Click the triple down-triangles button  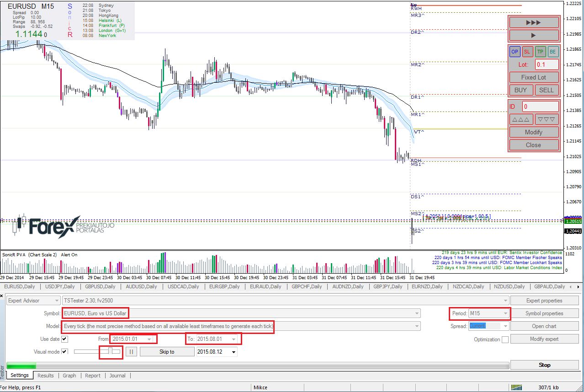pos(547,119)
